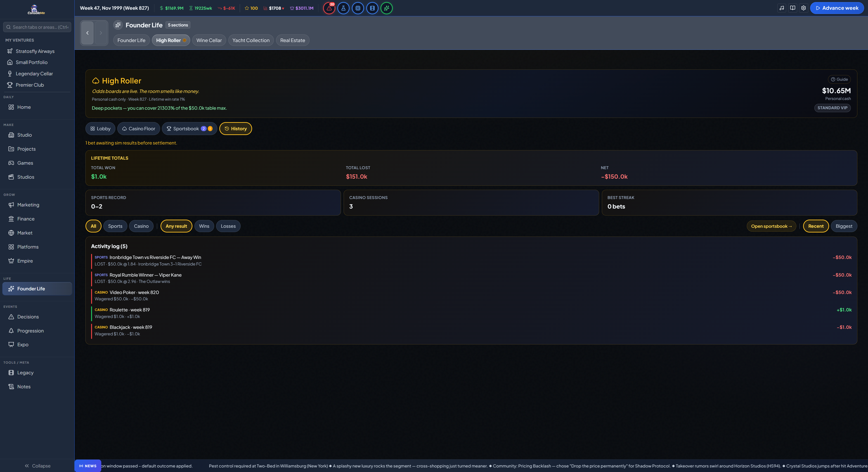Switch to the Yacht Collection tab
The height and width of the screenshot is (472, 868).
(x=251, y=40)
